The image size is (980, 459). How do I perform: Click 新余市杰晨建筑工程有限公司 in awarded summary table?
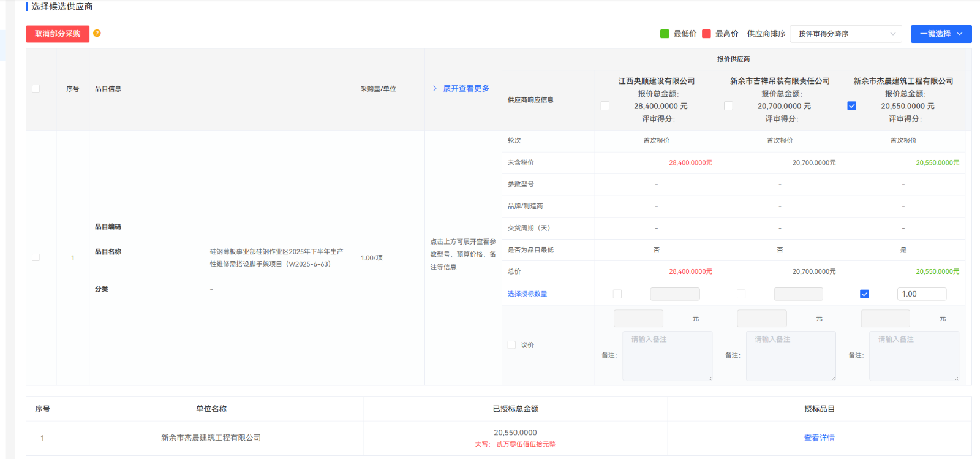click(211, 438)
